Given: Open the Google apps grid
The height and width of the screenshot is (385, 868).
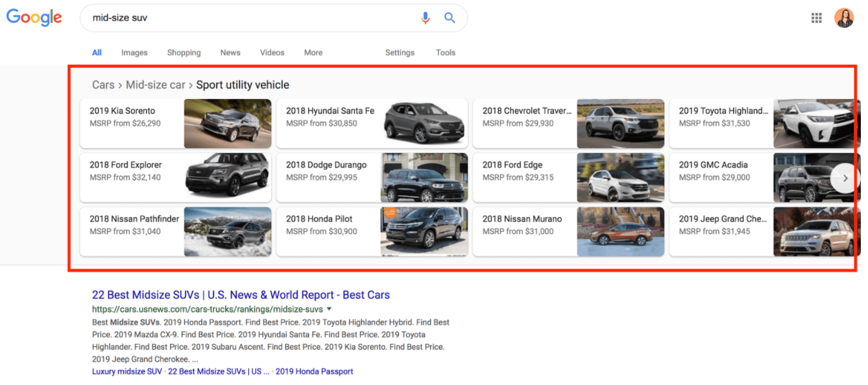Looking at the screenshot, I should [x=816, y=18].
